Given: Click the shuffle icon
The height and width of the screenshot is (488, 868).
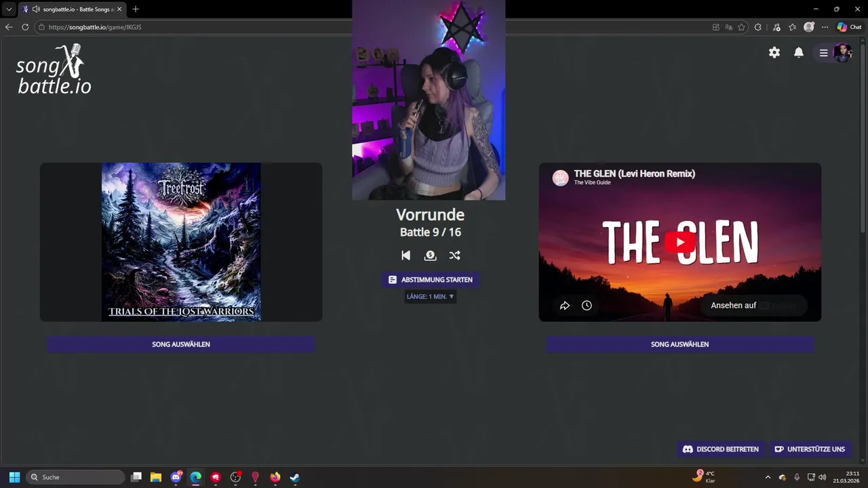Looking at the screenshot, I should (x=454, y=256).
